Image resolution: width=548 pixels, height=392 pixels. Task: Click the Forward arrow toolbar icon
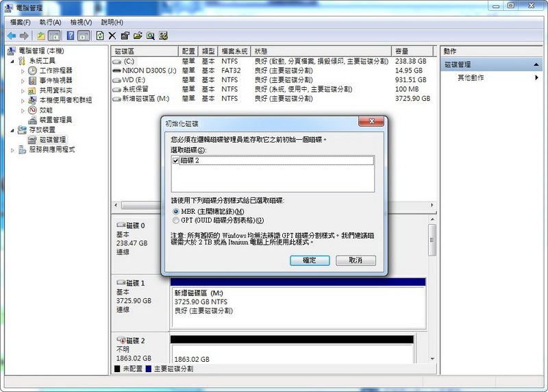pos(24,36)
